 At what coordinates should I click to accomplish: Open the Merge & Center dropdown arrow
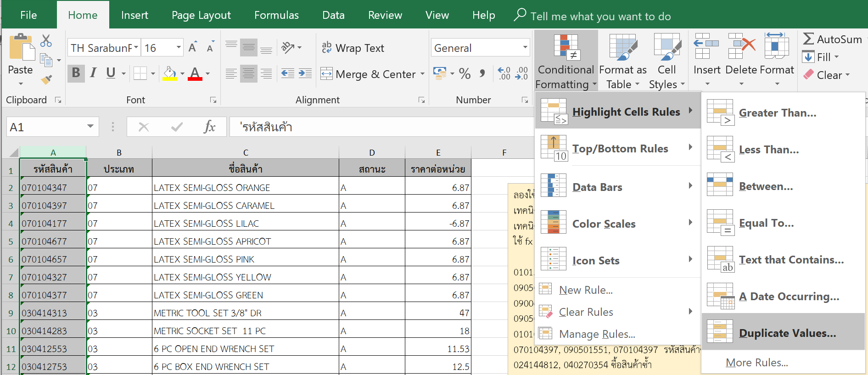(x=422, y=74)
